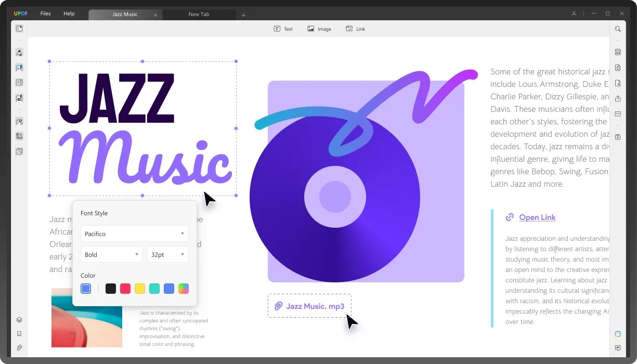Image resolution: width=637 pixels, height=364 pixels.
Task: Send the file by email
Action: coord(618,113)
